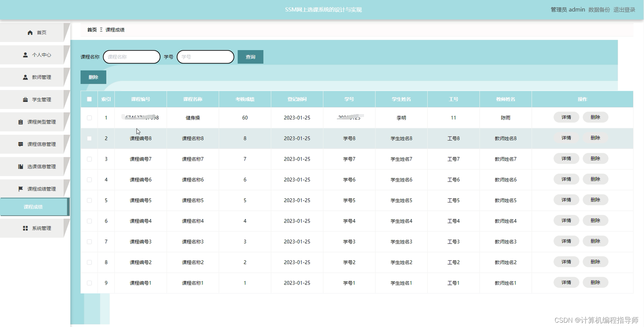Check the box for row 1 健身操
The image size is (644, 327).
pos(89,118)
